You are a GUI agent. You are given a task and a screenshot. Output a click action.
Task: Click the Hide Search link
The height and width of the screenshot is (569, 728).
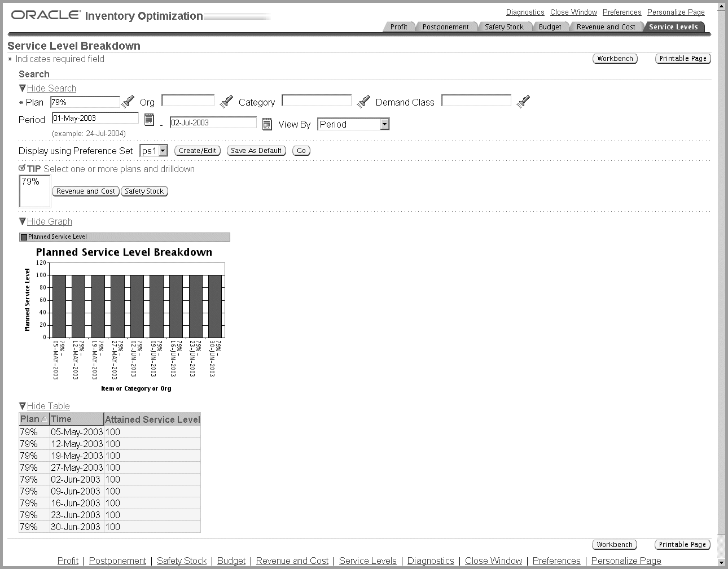(x=51, y=88)
